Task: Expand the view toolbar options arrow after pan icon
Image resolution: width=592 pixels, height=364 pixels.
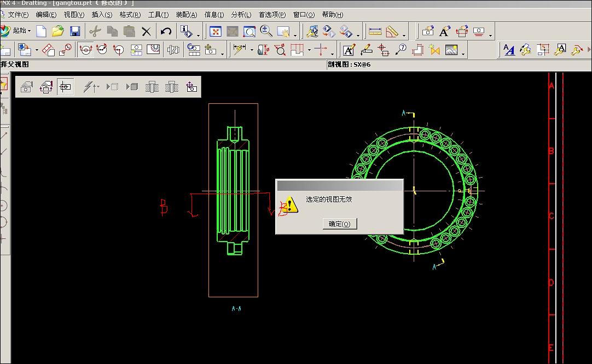Action: click(x=295, y=36)
